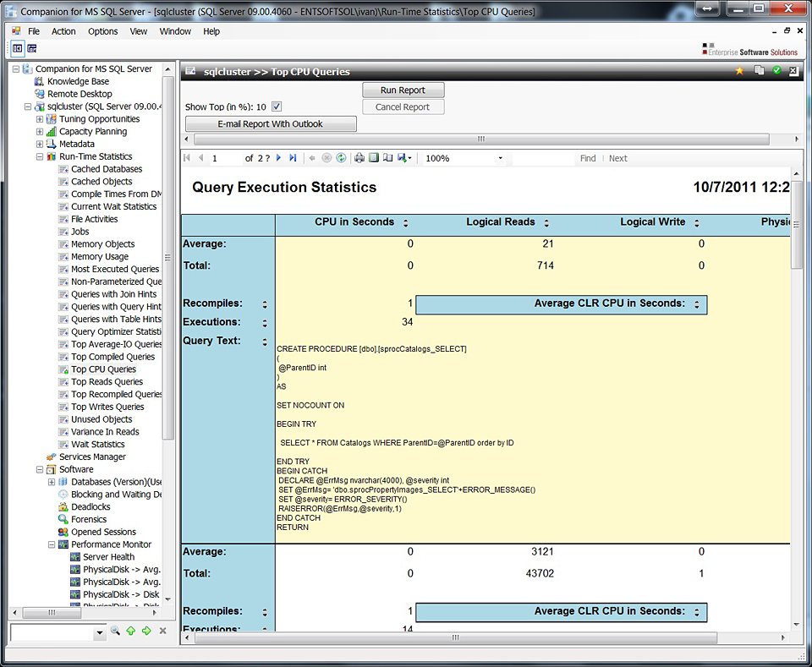Click the green check icon in header
812x667 pixels.
776,70
